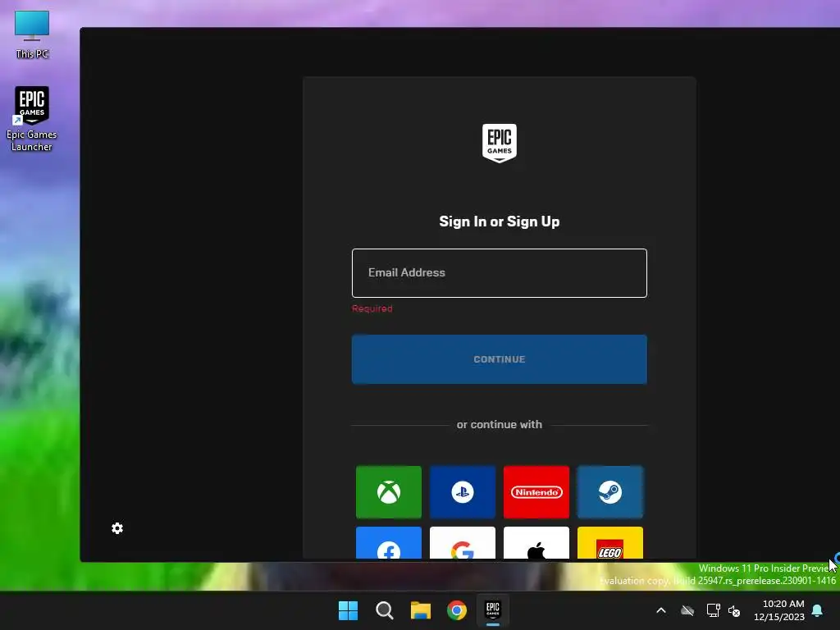The width and height of the screenshot is (840, 630).
Task: Open notifications bell icon
Action: pyautogui.click(x=818, y=610)
